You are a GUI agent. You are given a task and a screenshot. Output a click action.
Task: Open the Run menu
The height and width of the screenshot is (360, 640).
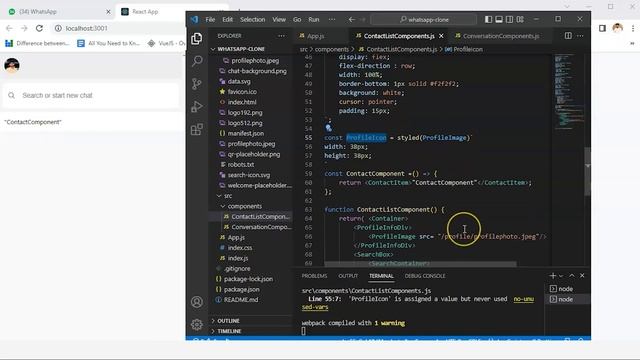click(313, 20)
